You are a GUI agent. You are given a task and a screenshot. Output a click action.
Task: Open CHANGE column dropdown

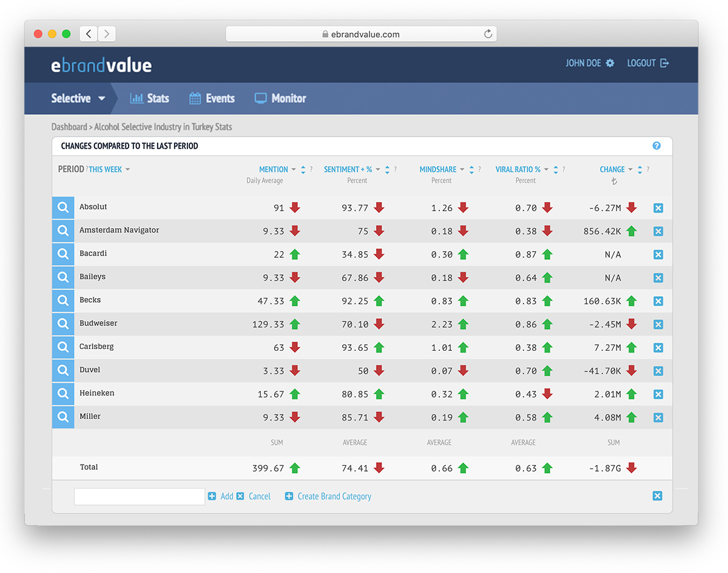pos(630,170)
